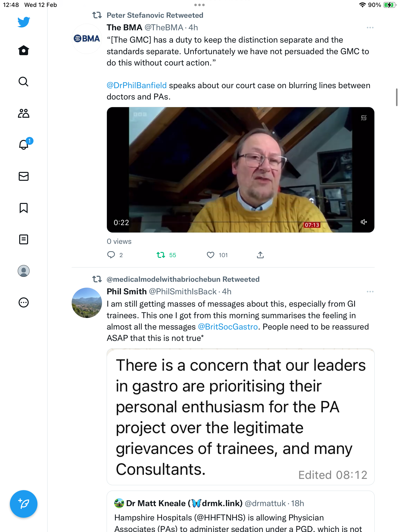Share the BMA tweet
Viewport: 399px width, 532px height.
click(260, 255)
